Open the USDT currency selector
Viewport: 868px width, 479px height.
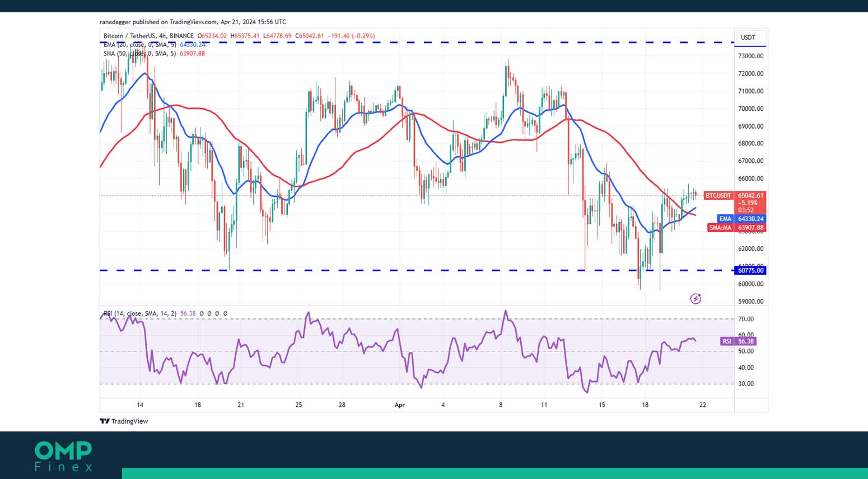pos(750,37)
